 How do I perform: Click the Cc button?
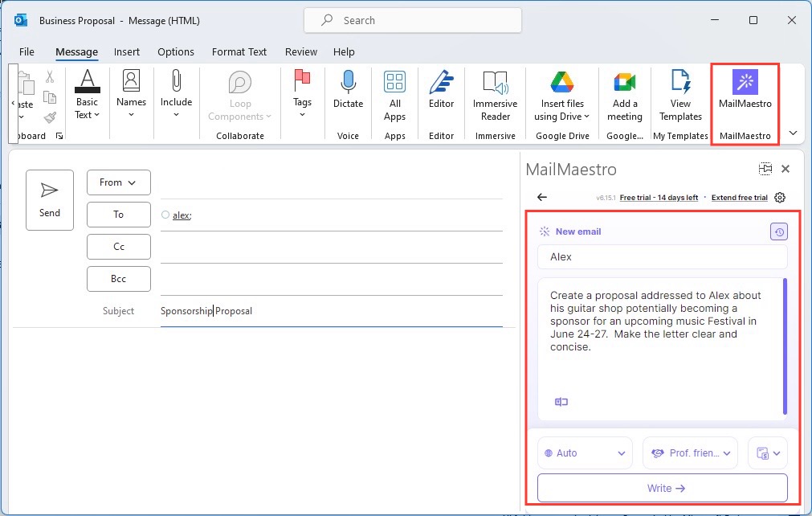point(119,247)
